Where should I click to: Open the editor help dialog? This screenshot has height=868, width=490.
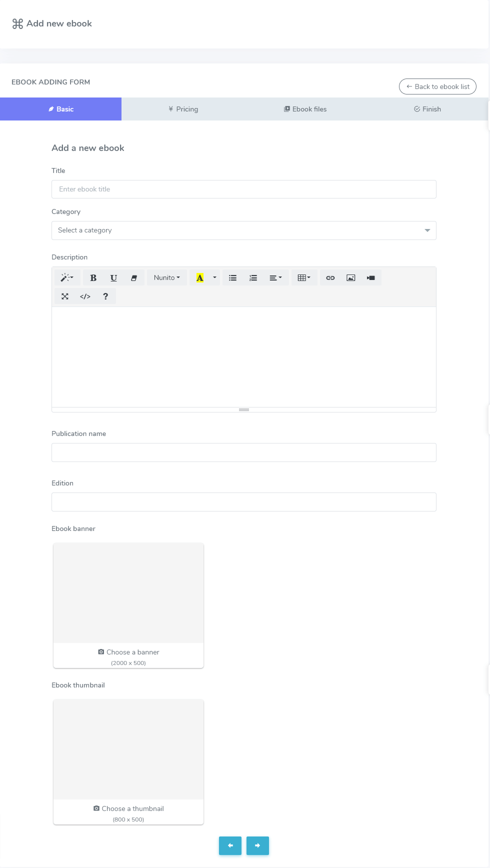(x=105, y=296)
